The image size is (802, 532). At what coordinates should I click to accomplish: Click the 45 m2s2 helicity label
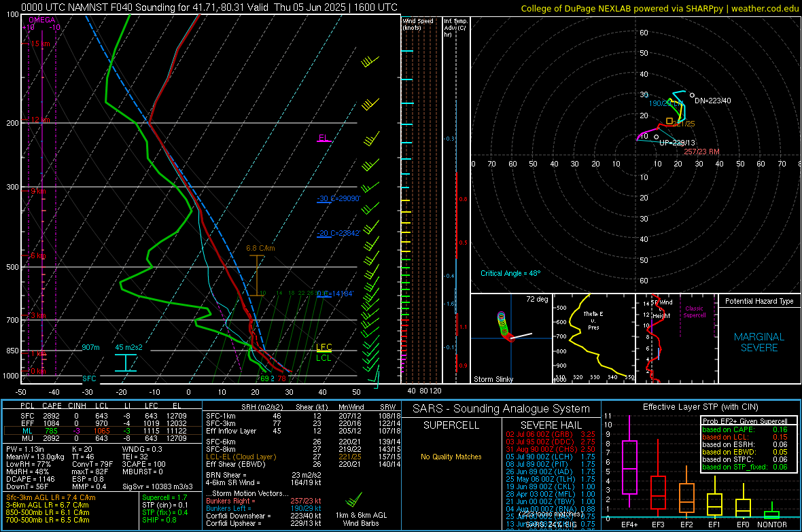129,347
